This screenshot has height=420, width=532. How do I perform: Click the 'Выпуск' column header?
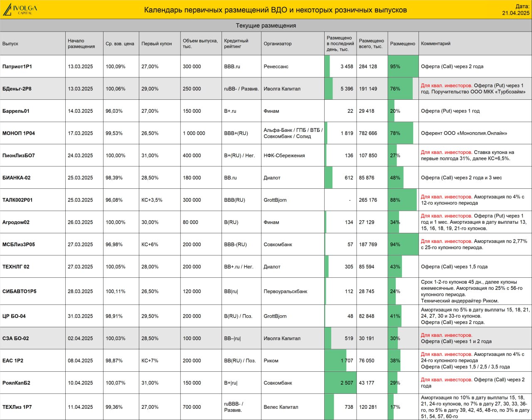[10, 44]
